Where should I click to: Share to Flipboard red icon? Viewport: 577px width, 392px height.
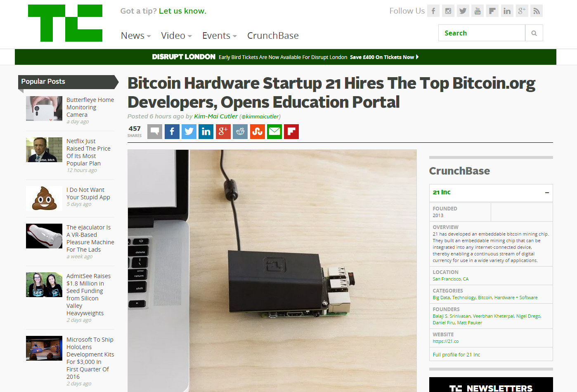click(x=291, y=132)
